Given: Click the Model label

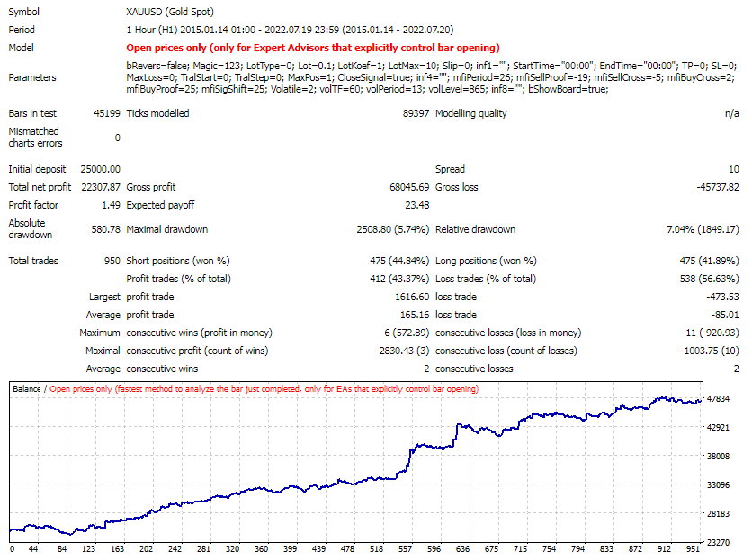Looking at the screenshot, I should [x=21, y=48].
